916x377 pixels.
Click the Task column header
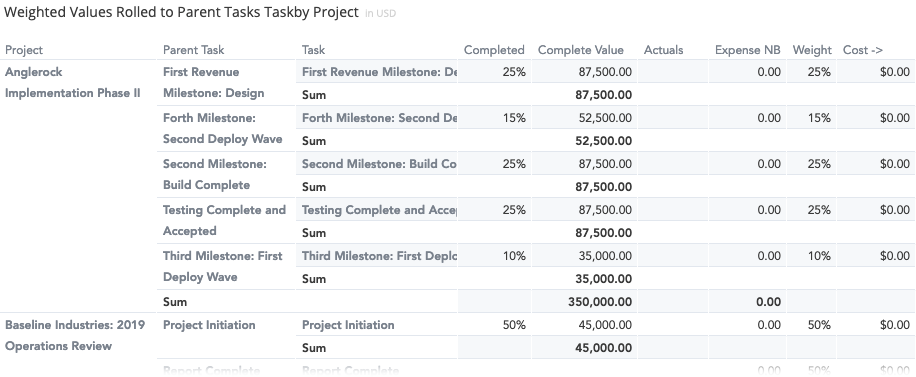314,50
